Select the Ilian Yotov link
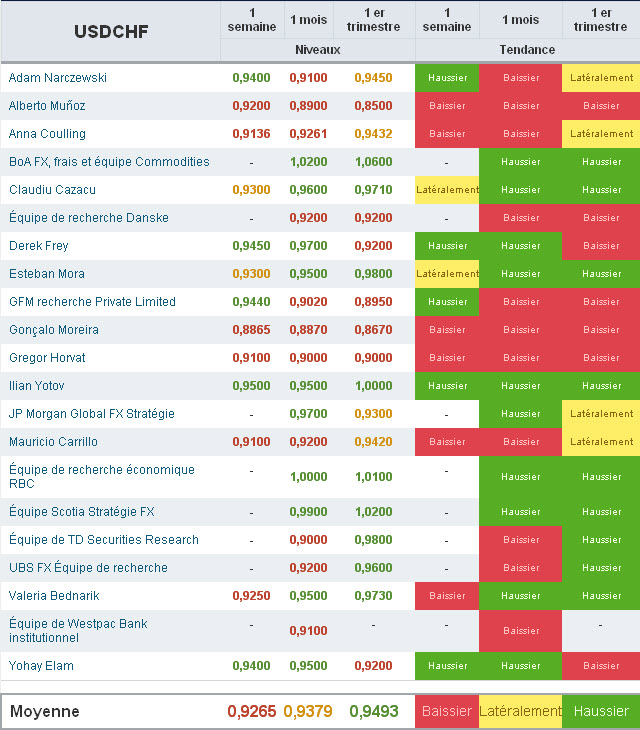 (x=36, y=385)
